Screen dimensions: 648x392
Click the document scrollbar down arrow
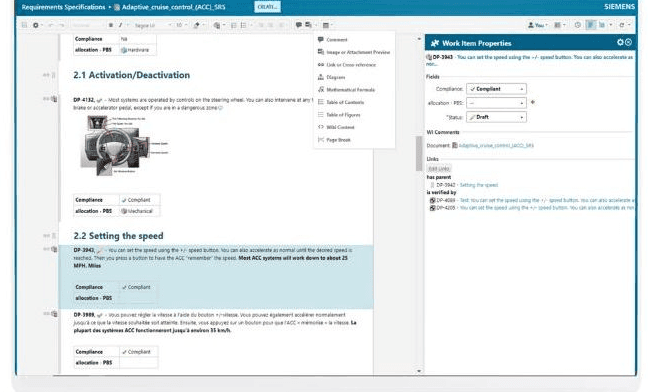pyautogui.click(x=419, y=371)
